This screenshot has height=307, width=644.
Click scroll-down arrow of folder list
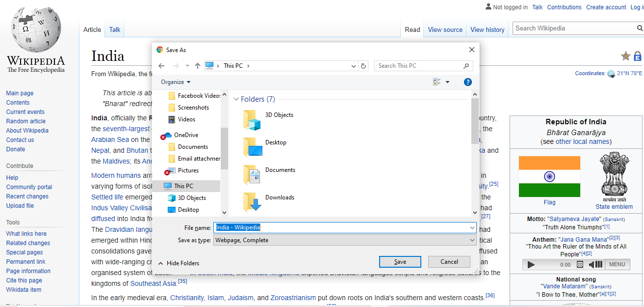475,213
